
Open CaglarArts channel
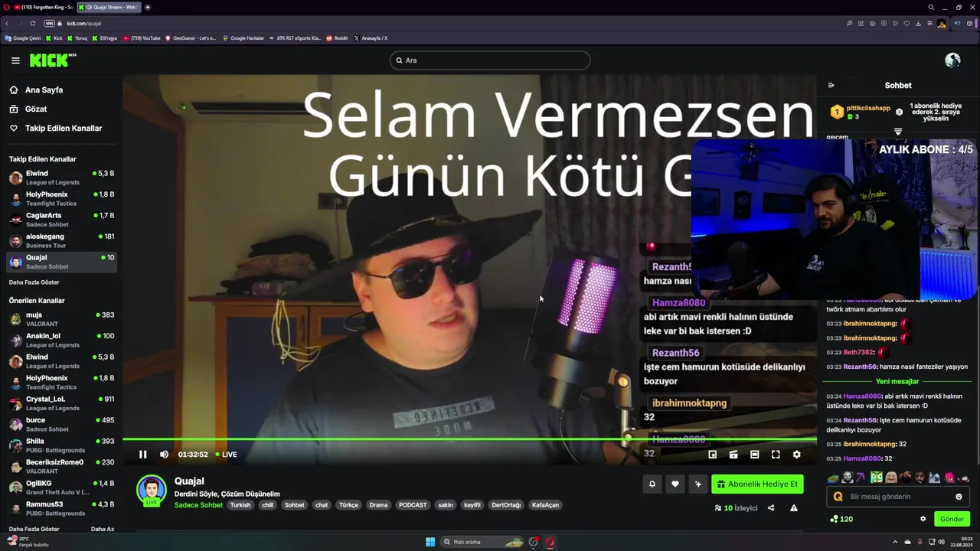pos(61,220)
